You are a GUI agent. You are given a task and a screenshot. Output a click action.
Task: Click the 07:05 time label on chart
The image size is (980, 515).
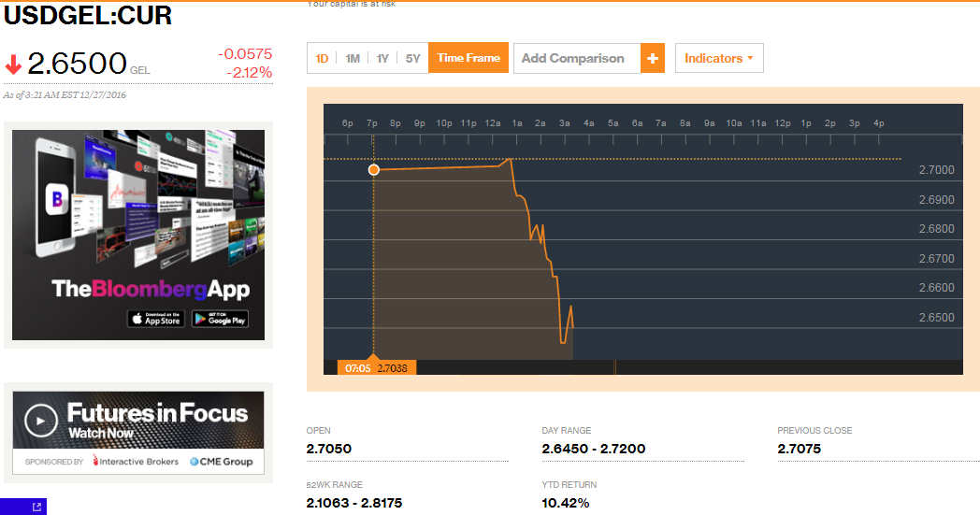357,368
